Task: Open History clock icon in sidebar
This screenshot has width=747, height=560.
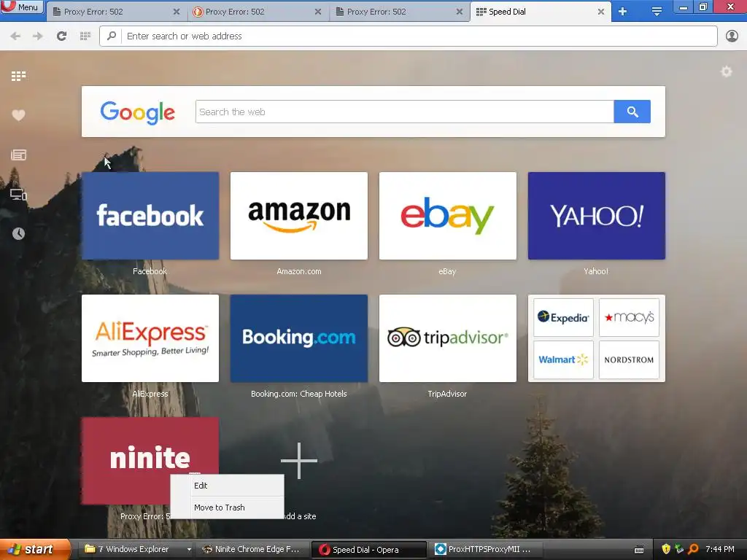Action: (x=18, y=233)
